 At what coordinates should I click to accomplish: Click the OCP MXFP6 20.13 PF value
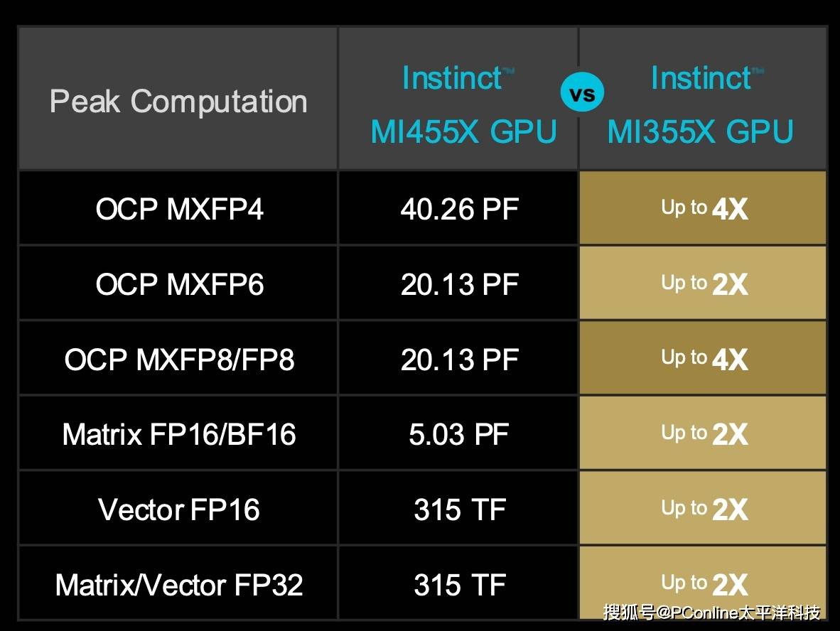[x=458, y=284]
